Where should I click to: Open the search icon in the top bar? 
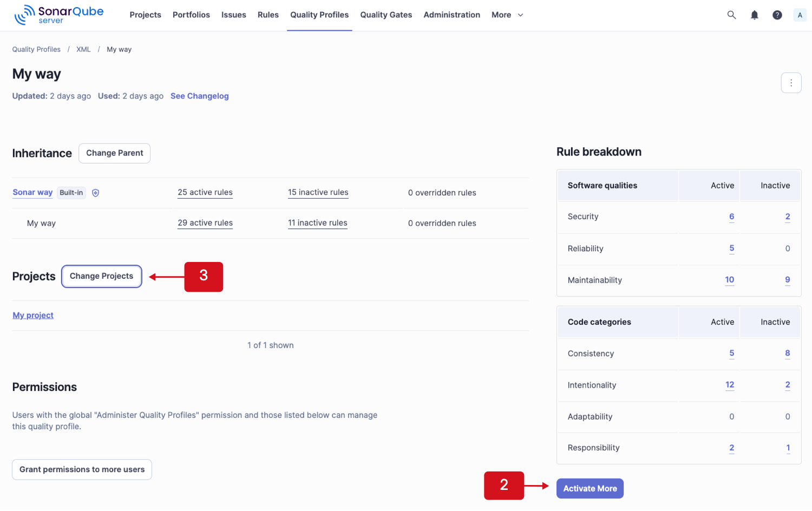pyautogui.click(x=731, y=15)
